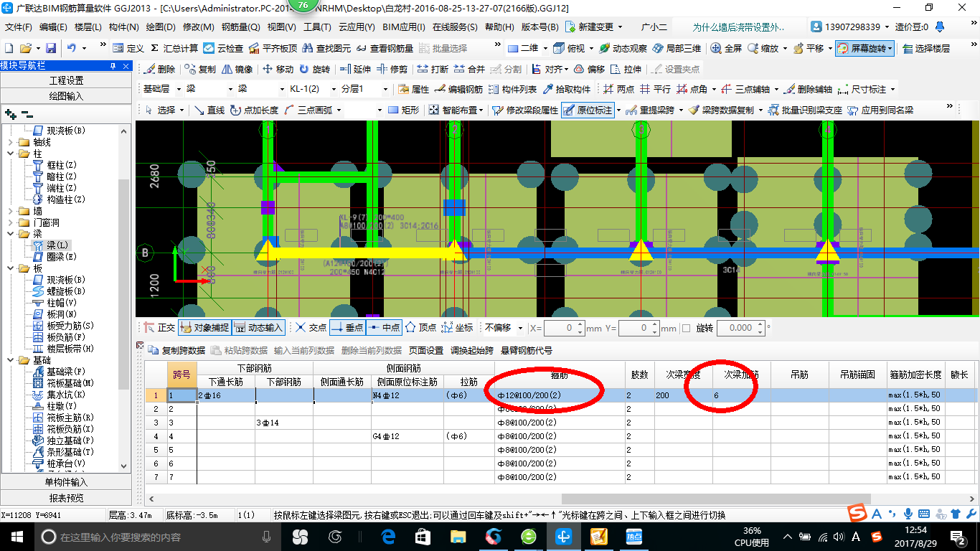Click 应用到同名梁 apply to same-name beams
This screenshot has height=551, width=980.
[x=880, y=110]
